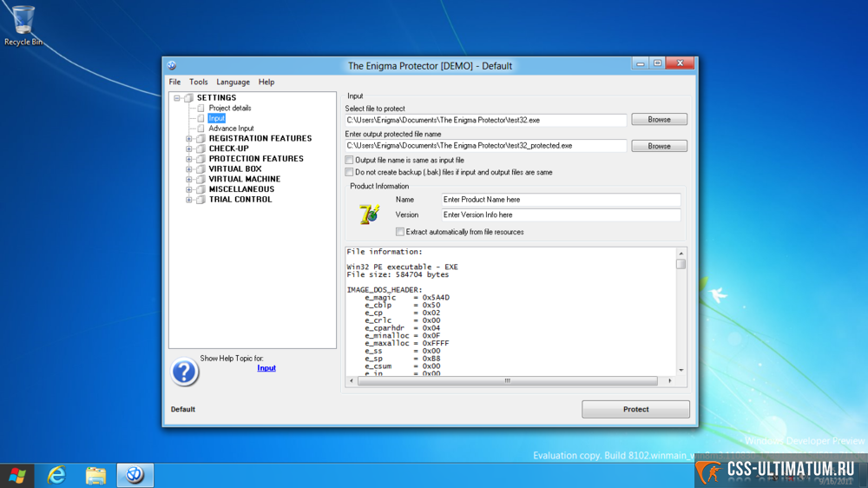868x488 pixels.
Task: Click the file information scroll down arrow
Action: 681,370
